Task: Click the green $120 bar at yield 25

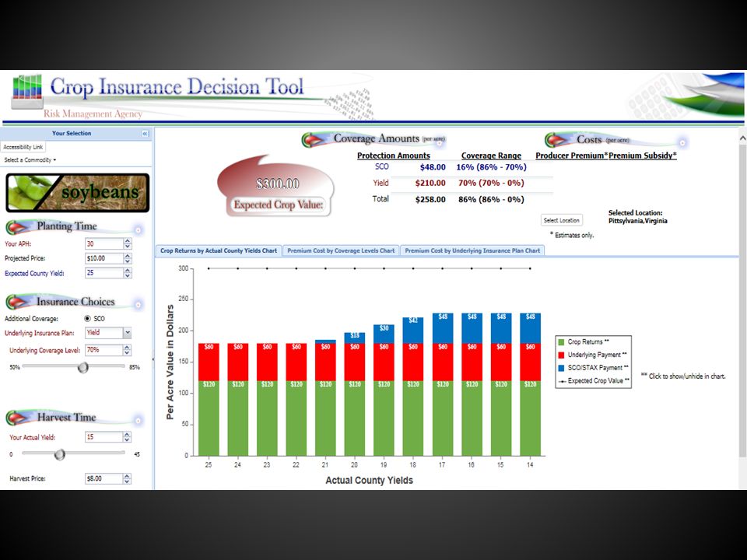Action: click(209, 418)
